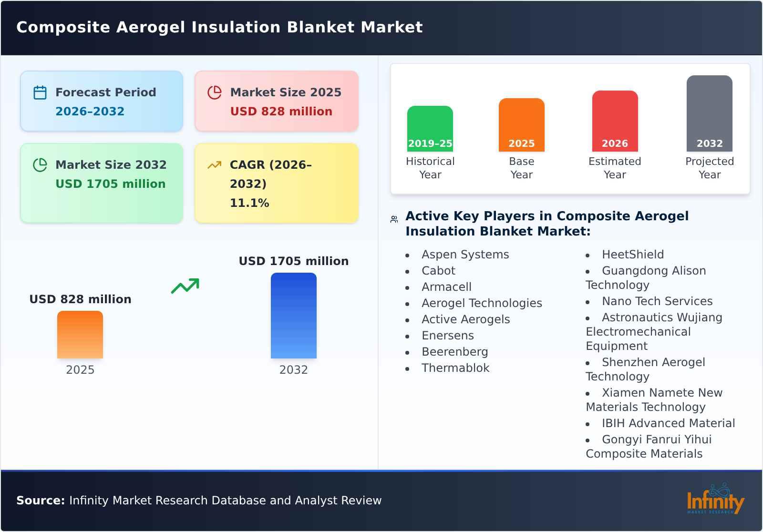The width and height of the screenshot is (763, 532).
Task: Click the orange 2025 Base Year bar
Action: tap(521, 124)
